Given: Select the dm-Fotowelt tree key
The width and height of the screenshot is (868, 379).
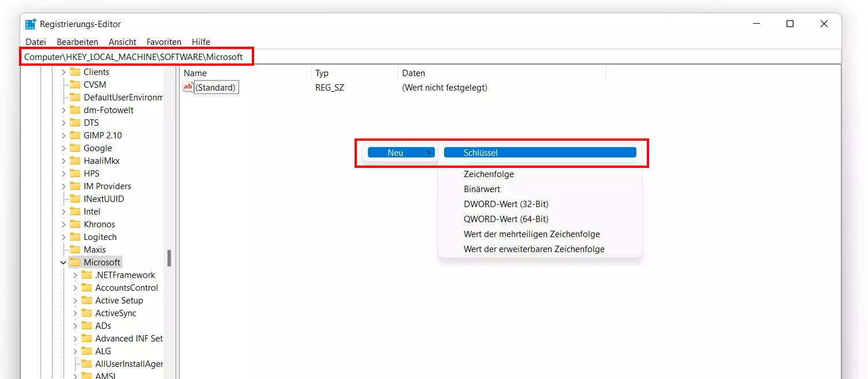Looking at the screenshot, I should [x=109, y=110].
